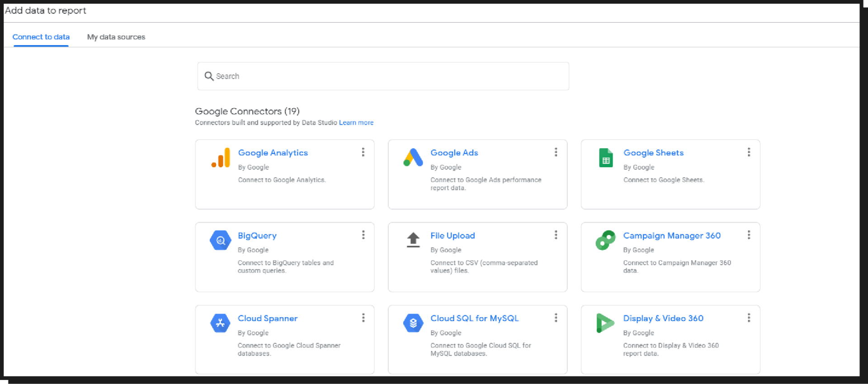Open the BigQuery card's three-dot menu

click(363, 235)
